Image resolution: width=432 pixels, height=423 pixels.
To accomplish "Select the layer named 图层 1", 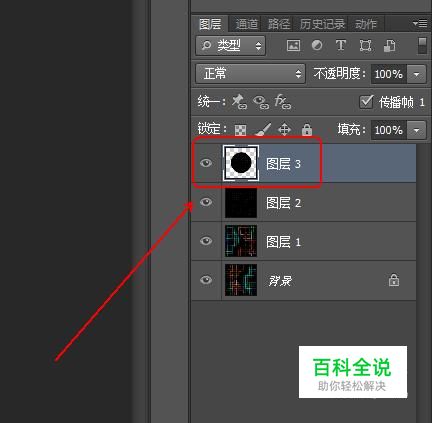I will tap(283, 242).
